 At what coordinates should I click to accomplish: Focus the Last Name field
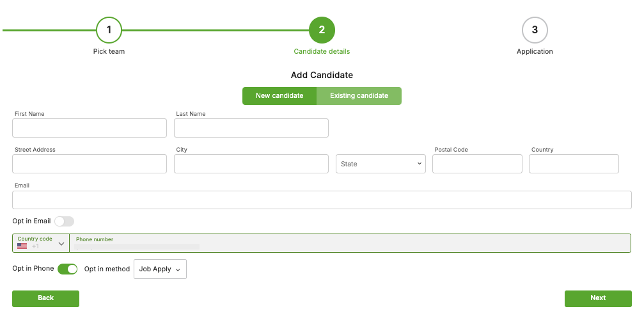click(x=251, y=128)
